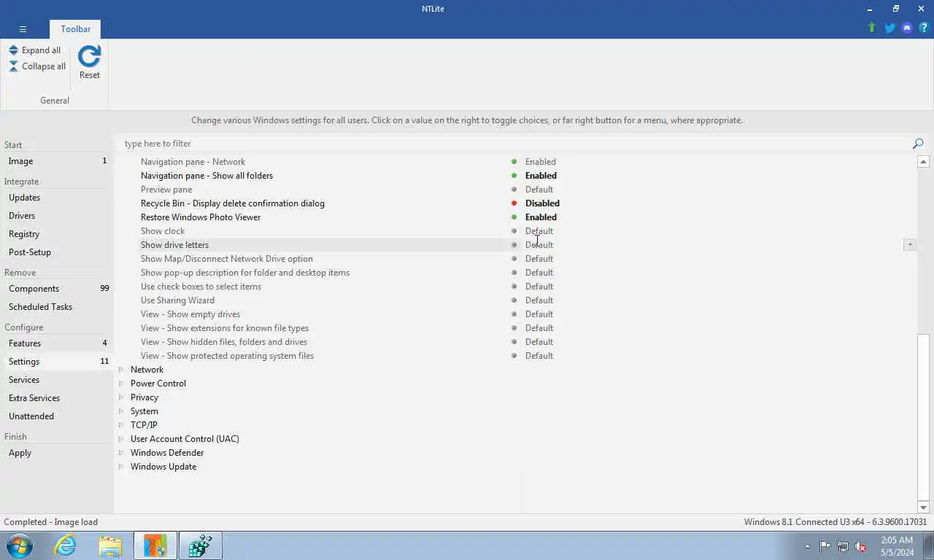Viewport: 934px width, 560px height.
Task: Click the Expand all icon
Action: coord(13,50)
